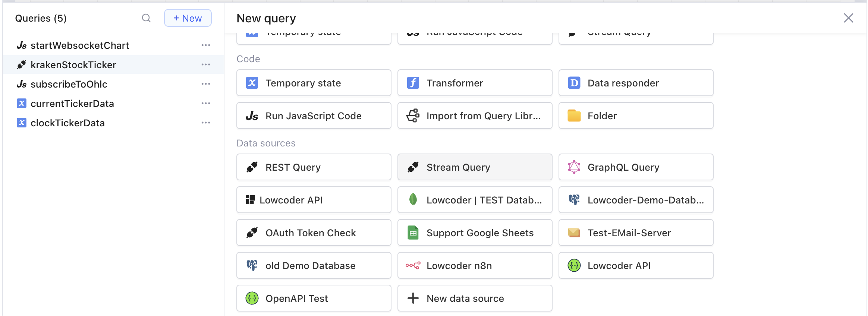Click the + New query button

[188, 18]
